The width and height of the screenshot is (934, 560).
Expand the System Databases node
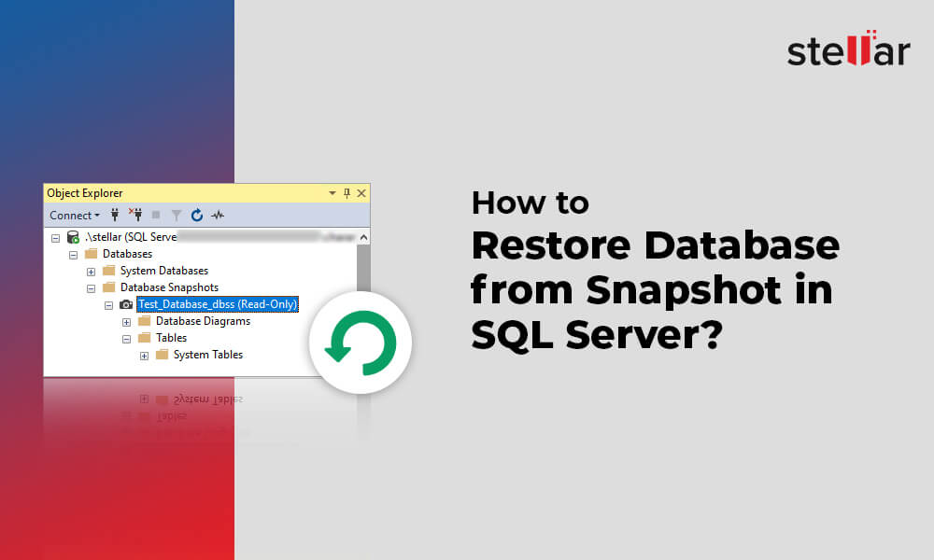pyautogui.click(x=92, y=271)
